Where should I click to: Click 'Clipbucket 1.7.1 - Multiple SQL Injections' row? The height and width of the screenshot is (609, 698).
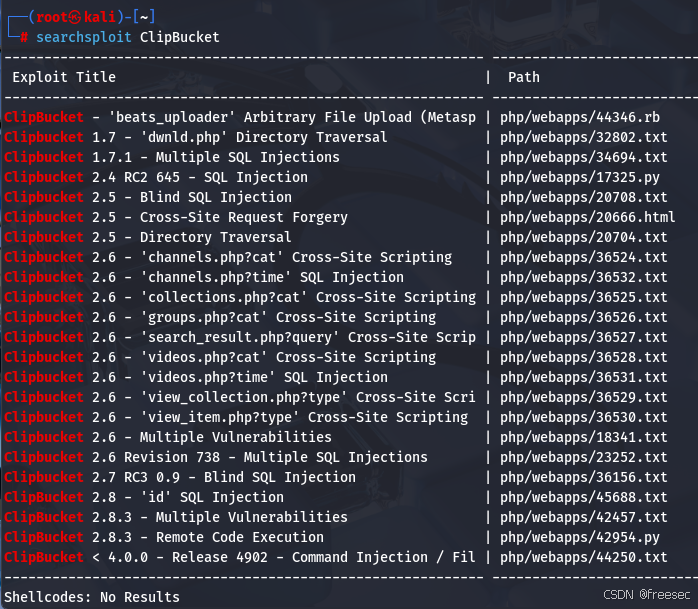pos(172,158)
